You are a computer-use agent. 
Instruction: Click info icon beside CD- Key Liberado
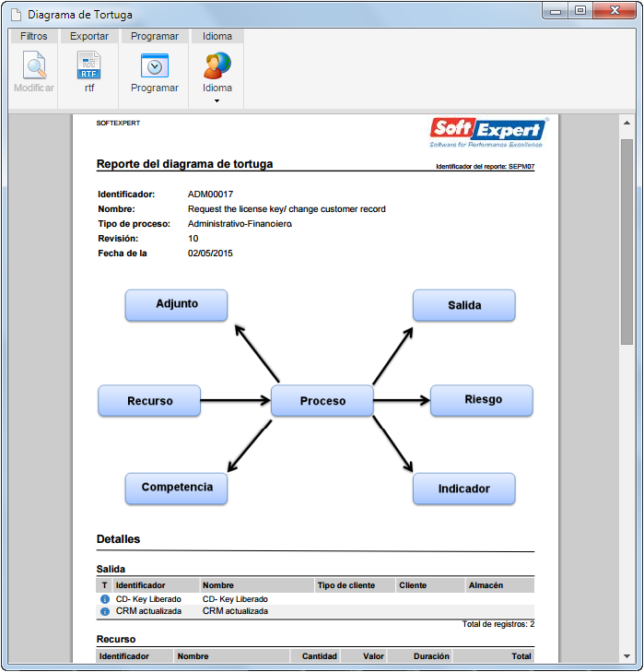104,598
